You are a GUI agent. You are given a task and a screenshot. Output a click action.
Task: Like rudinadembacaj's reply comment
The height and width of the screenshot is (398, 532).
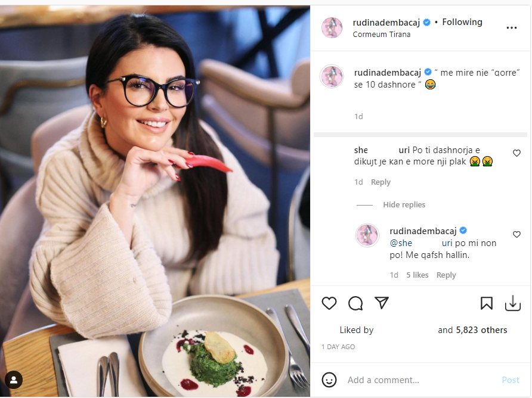point(516,234)
